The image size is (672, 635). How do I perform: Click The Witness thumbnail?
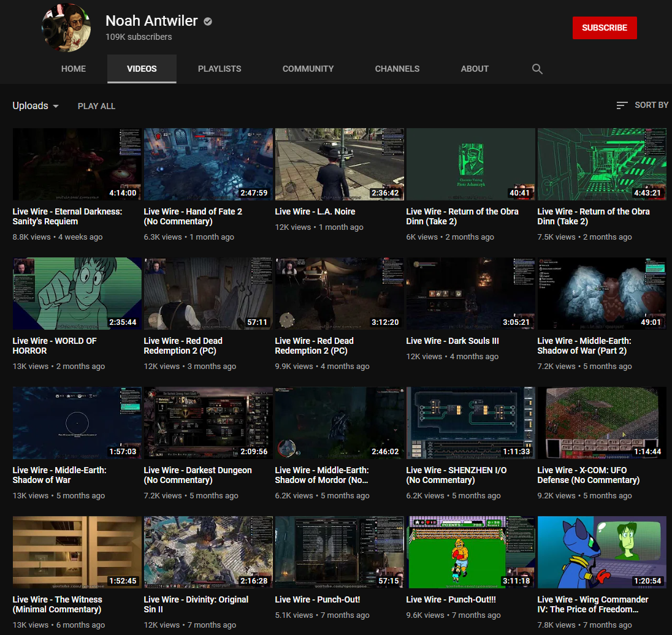pos(77,552)
